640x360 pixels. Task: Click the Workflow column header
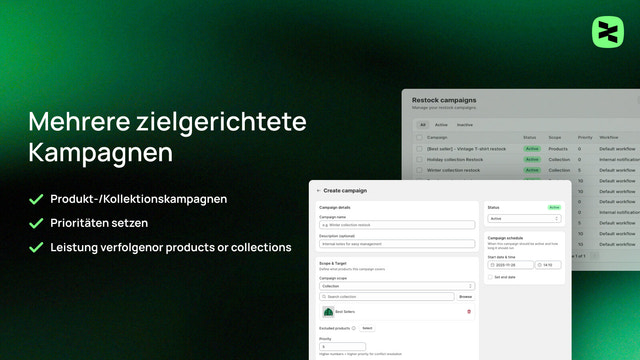pos(609,138)
